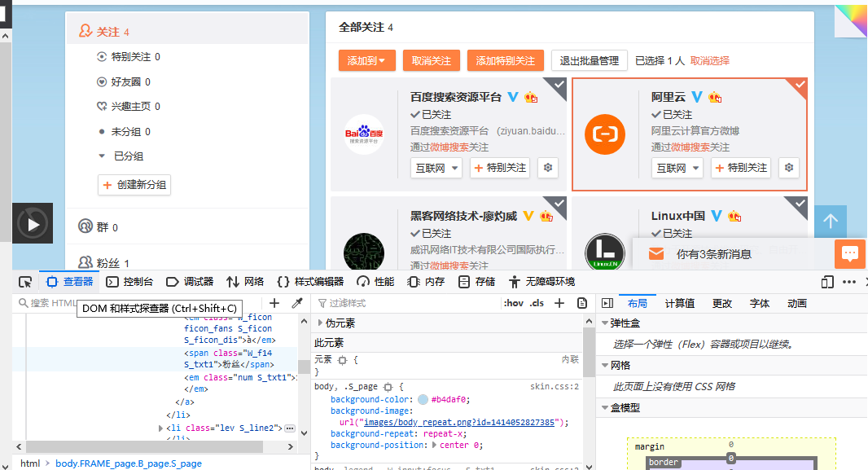The image size is (868, 470).
Task: Open the 动画 animations tab
Action: [x=796, y=303]
